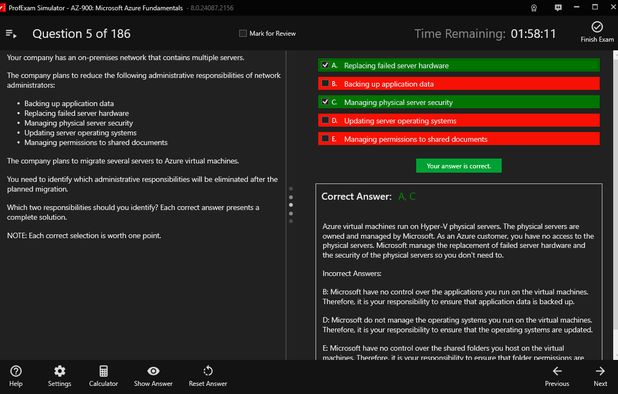Click the right vertical scrollbar
The image size is (618, 394).
[x=615, y=205]
